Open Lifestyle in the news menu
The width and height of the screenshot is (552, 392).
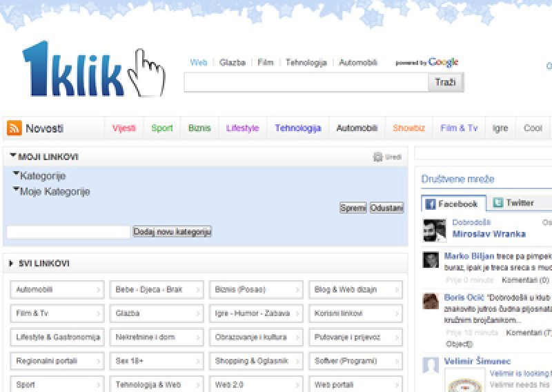[x=243, y=128]
